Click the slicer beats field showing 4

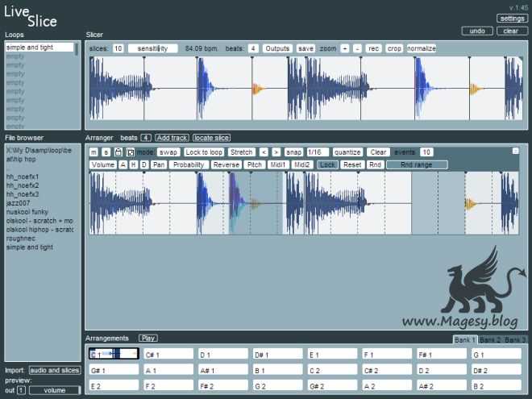click(253, 48)
